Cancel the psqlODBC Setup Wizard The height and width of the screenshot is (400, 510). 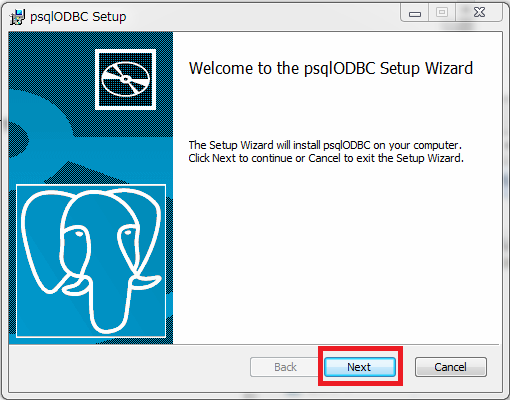tap(451, 367)
